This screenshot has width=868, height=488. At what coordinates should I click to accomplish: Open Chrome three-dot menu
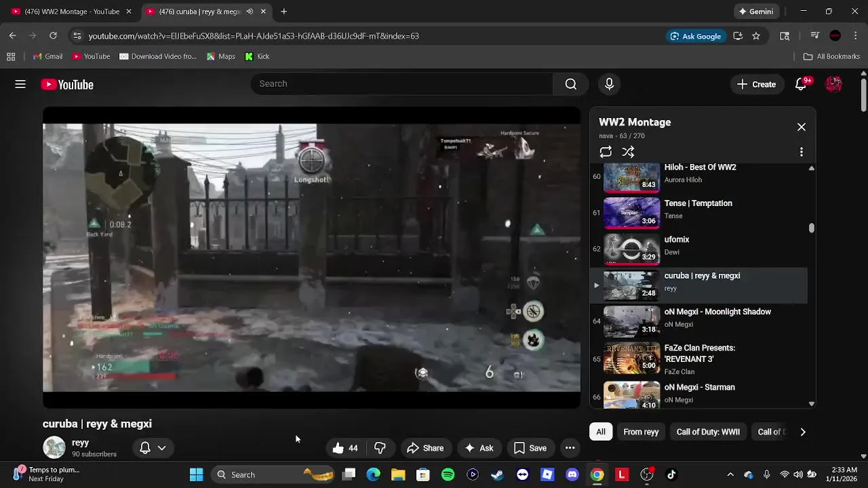pos(855,36)
